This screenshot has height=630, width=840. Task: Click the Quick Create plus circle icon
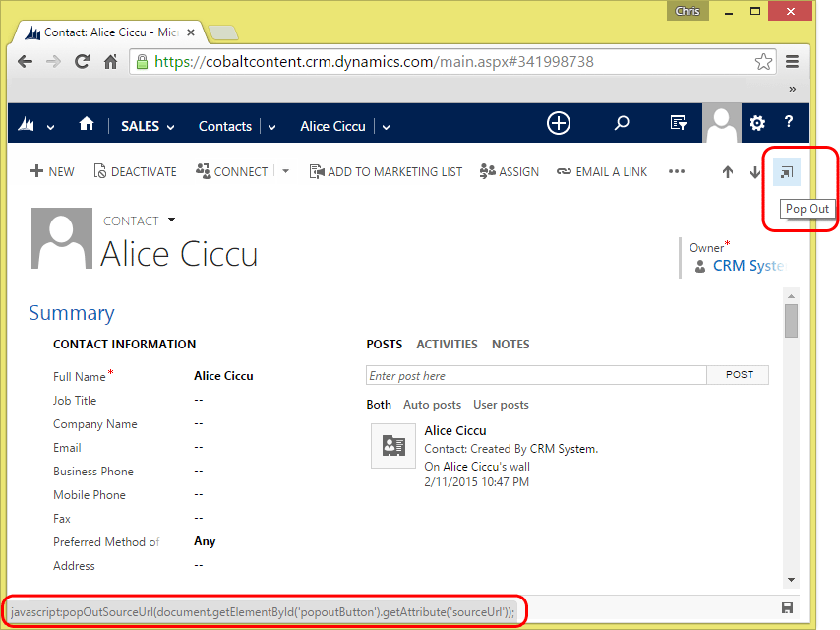point(559,123)
